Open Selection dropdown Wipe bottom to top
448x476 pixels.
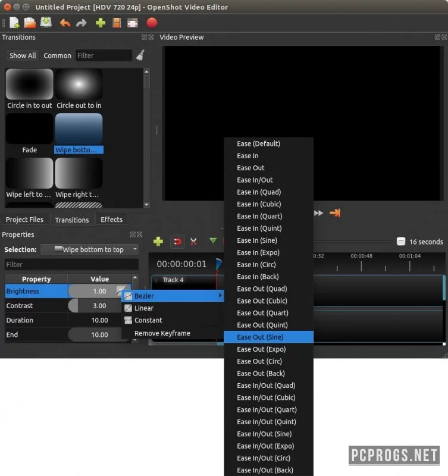point(89,249)
